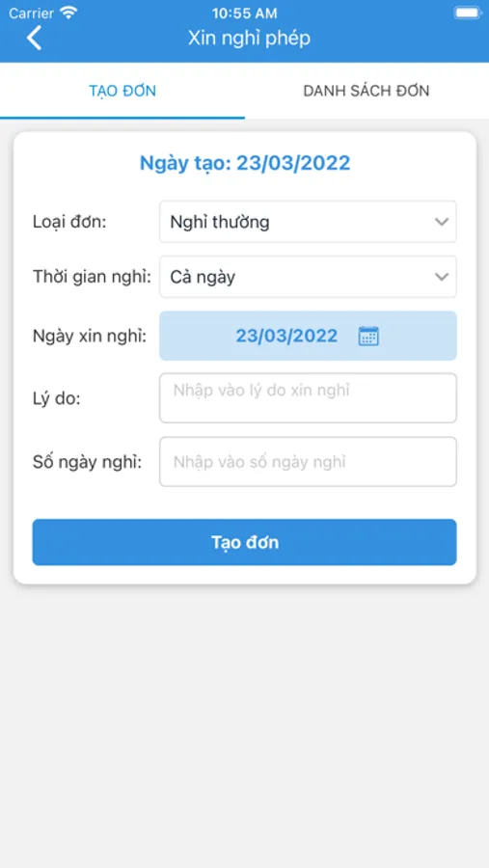Viewport: 489px width, 868px height.
Task: Click the Tạo đơn button
Action: tap(244, 542)
